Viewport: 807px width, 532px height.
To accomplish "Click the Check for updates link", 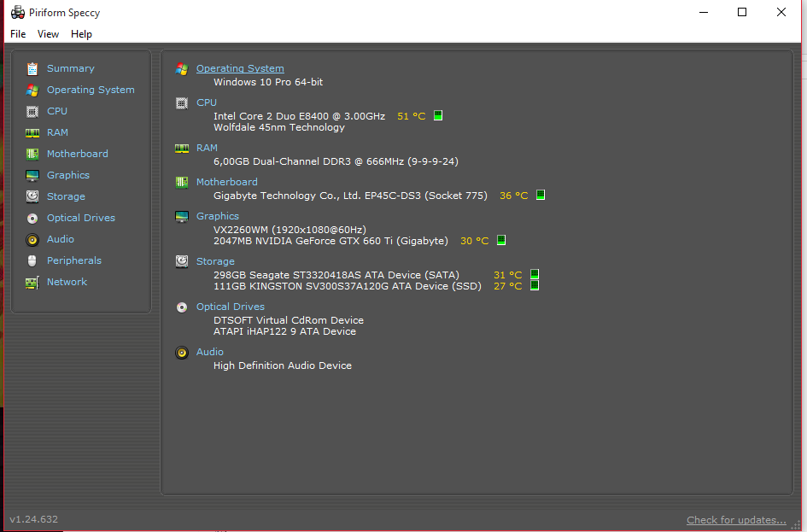I will pyautogui.click(x=736, y=520).
